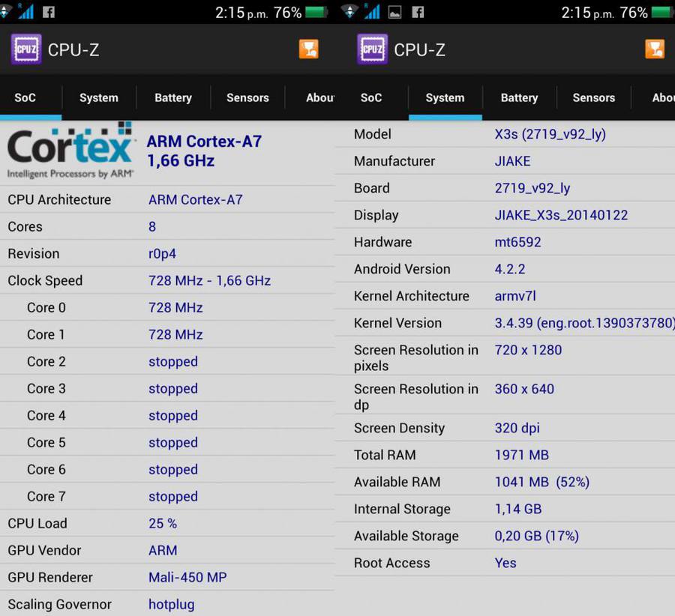Tap 'stopped' value for Core 7

[x=173, y=496]
